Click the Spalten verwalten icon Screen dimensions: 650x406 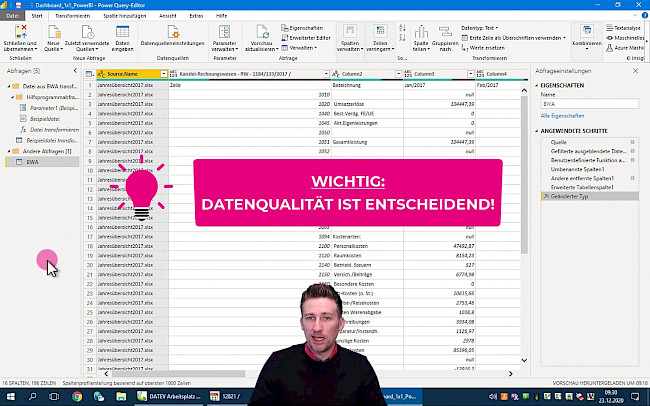(x=350, y=32)
